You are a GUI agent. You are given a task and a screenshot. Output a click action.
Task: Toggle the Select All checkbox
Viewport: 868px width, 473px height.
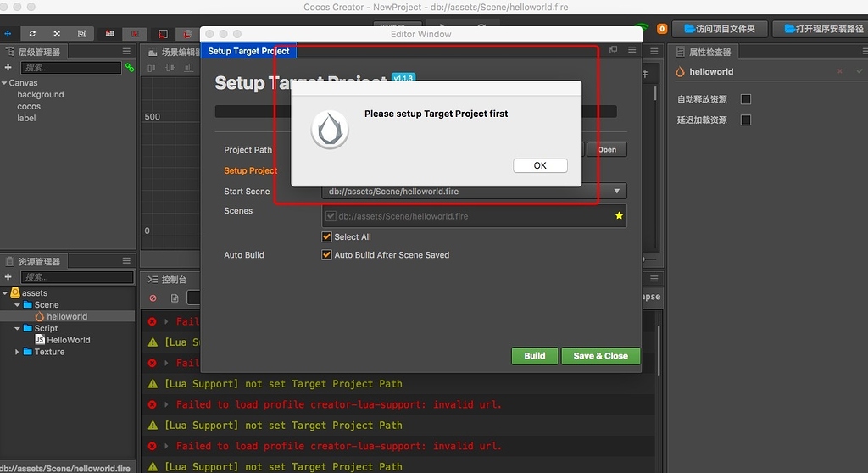tap(326, 236)
